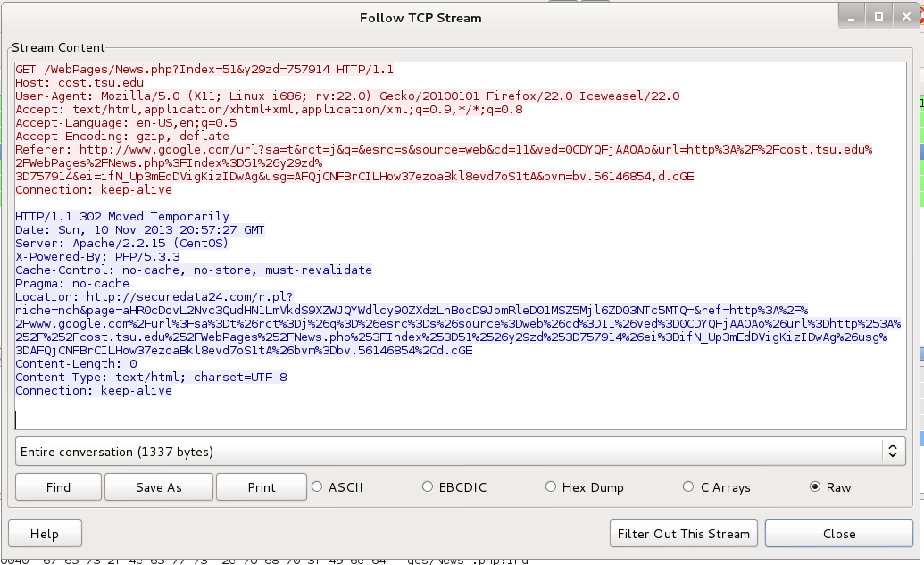The width and height of the screenshot is (924, 565).
Task: Click the X icon in title bar
Action: coord(905,16)
